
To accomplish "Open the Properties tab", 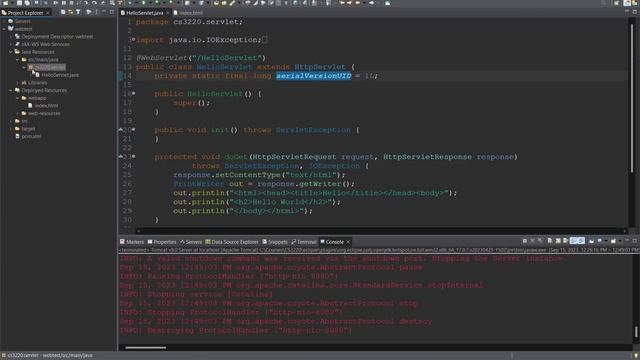I will (162, 242).
